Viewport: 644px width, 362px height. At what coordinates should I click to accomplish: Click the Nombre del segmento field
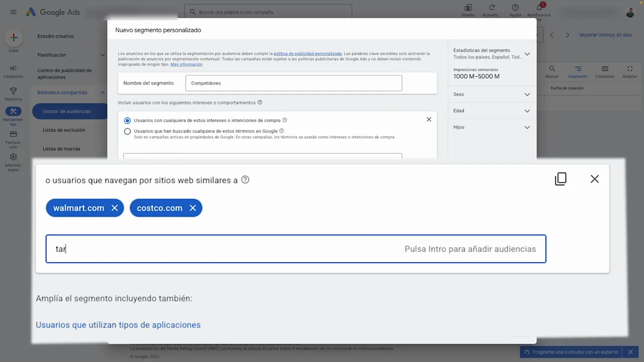(293, 83)
